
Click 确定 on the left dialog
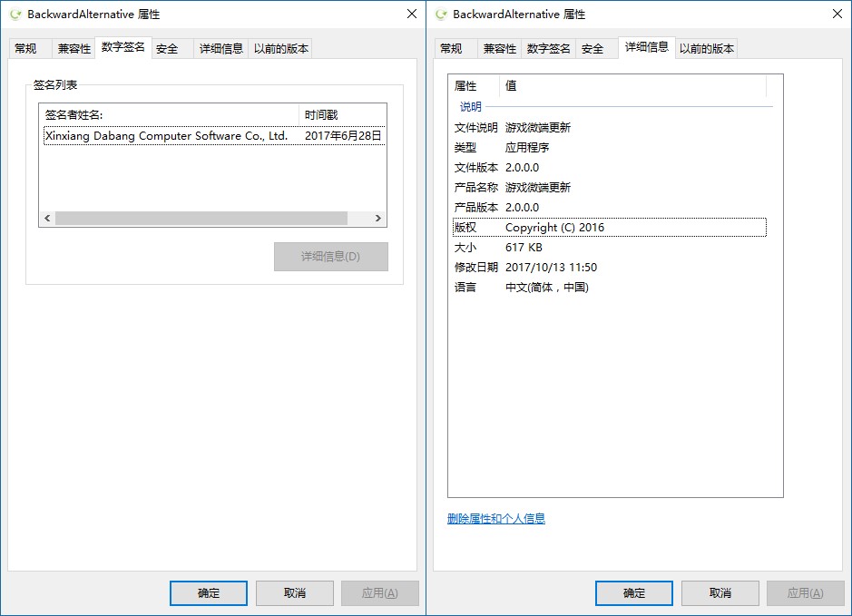[x=208, y=592]
